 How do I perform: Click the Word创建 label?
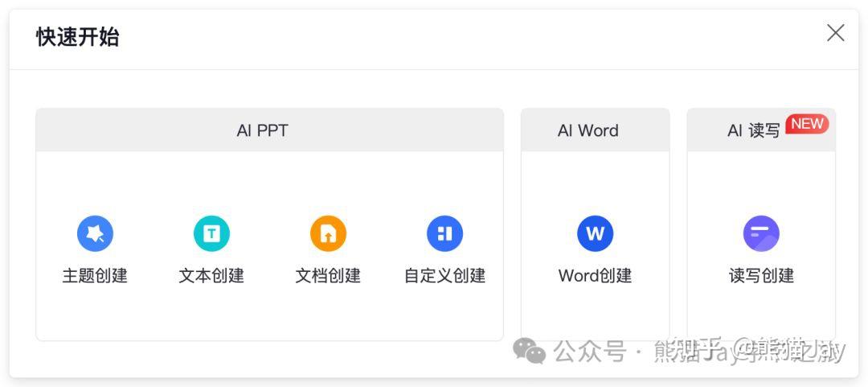595,275
